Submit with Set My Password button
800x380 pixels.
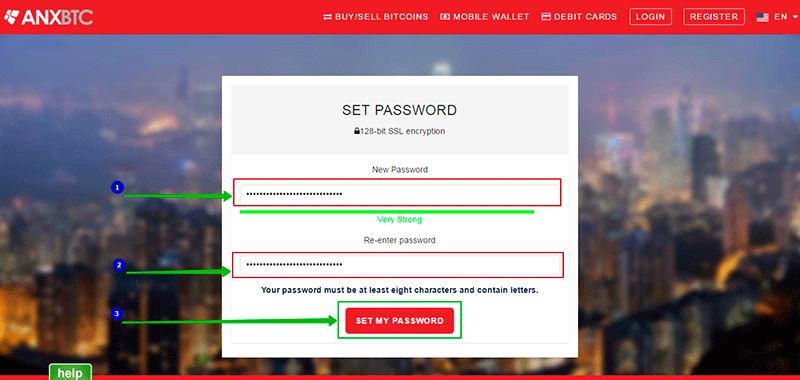399,321
